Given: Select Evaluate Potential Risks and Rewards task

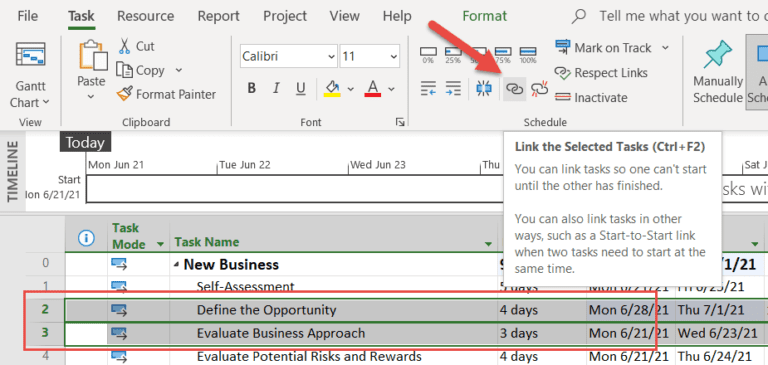Looking at the screenshot, I should point(309,357).
